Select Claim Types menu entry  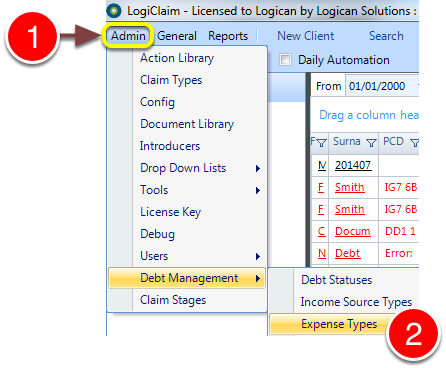pos(187,80)
